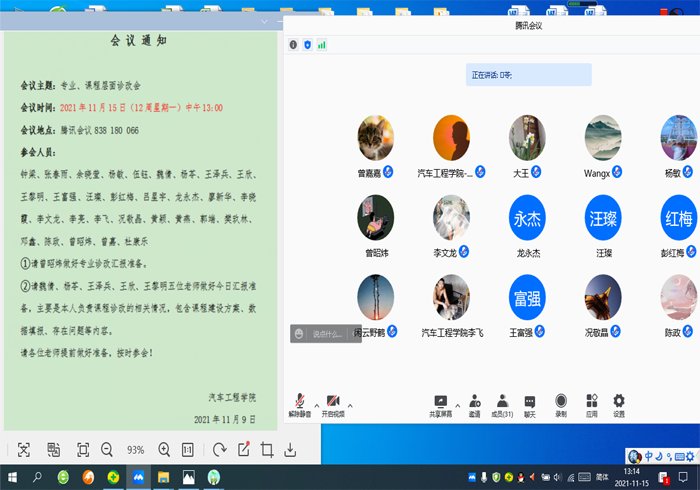Open 360 browser from taskbar
The image size is (700, 490).
(63, 478)
